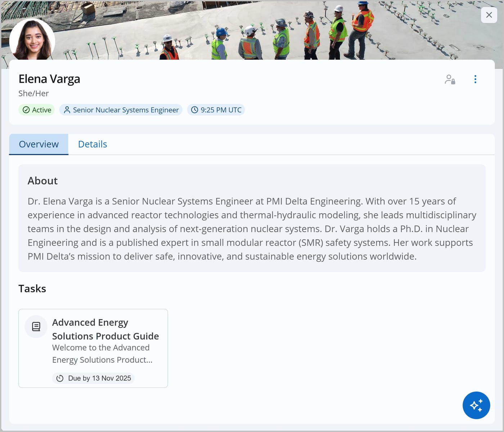Click the About section heading
The image size is (504, 432).
click(42, 181)
